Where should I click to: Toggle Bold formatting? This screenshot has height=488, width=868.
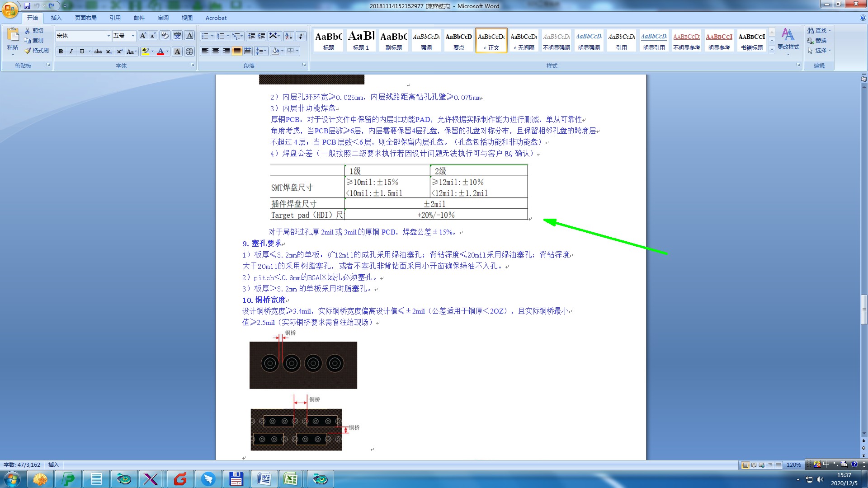click(61, 52)
